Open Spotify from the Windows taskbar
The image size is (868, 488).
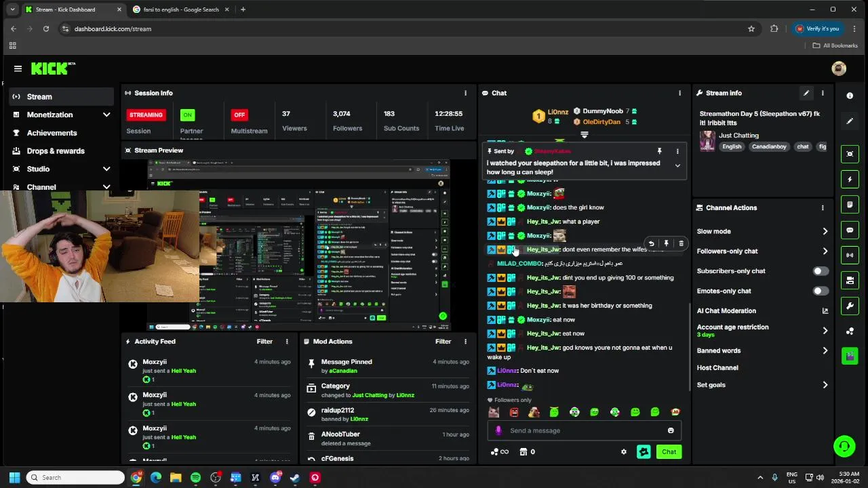pyautogui.click(x=195, y=478)
